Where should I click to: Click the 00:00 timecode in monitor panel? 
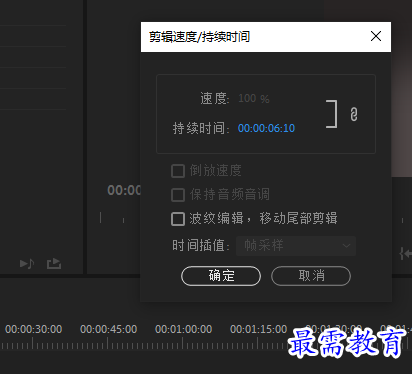click(124, 190)
